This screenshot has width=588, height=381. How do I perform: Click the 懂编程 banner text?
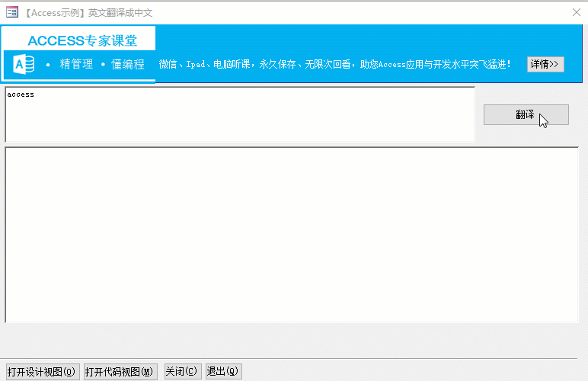click(128, 64)
